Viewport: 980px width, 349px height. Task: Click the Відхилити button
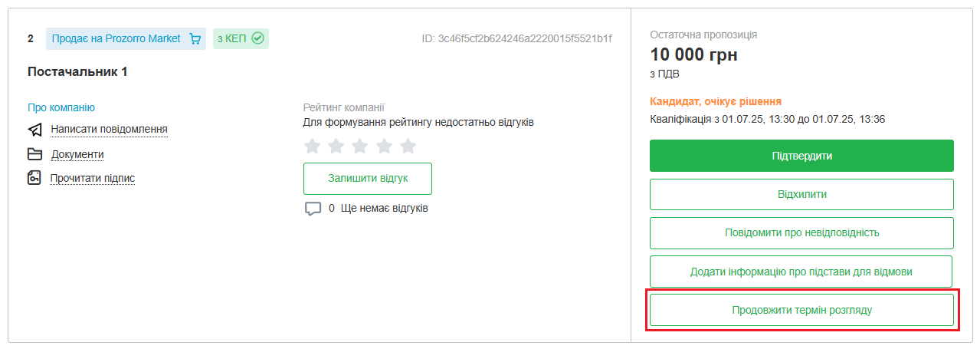tap(801, 194)
